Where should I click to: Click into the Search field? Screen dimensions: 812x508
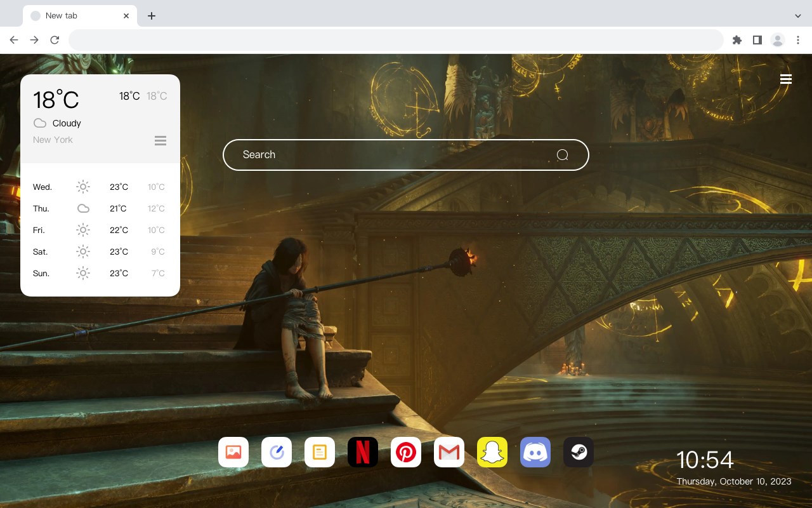(x=406, y=155)
